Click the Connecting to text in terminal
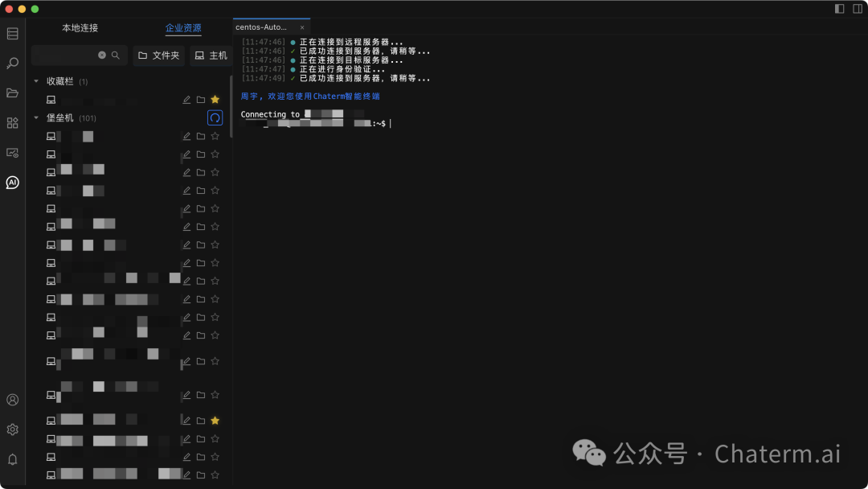 tap(270, 114)
